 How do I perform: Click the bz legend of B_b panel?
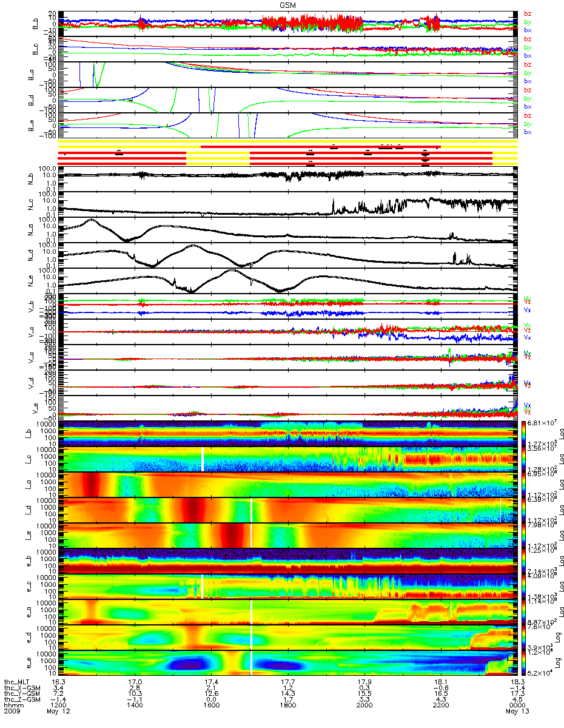click(528, 13)
